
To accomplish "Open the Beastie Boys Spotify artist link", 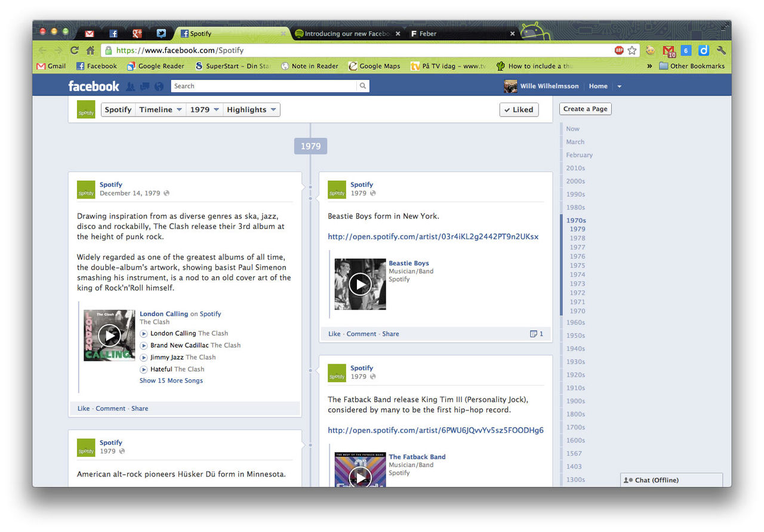I will point(433,236).
